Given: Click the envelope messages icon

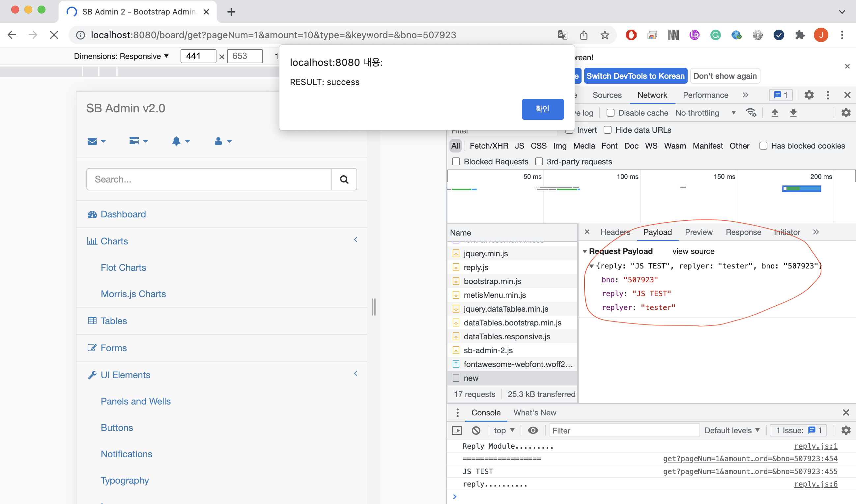Looking at the screenshot, I should [x=92, y=141].
